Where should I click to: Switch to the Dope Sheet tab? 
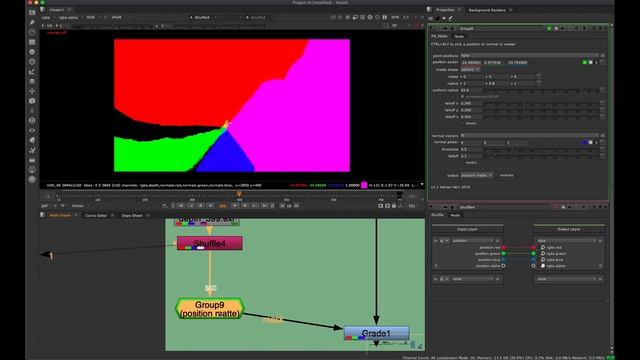point(132,216)
